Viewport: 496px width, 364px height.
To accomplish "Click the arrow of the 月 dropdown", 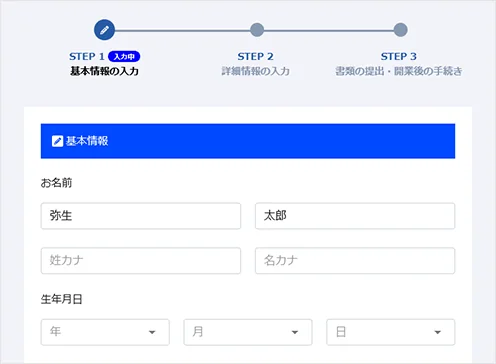I will point(295,332).
